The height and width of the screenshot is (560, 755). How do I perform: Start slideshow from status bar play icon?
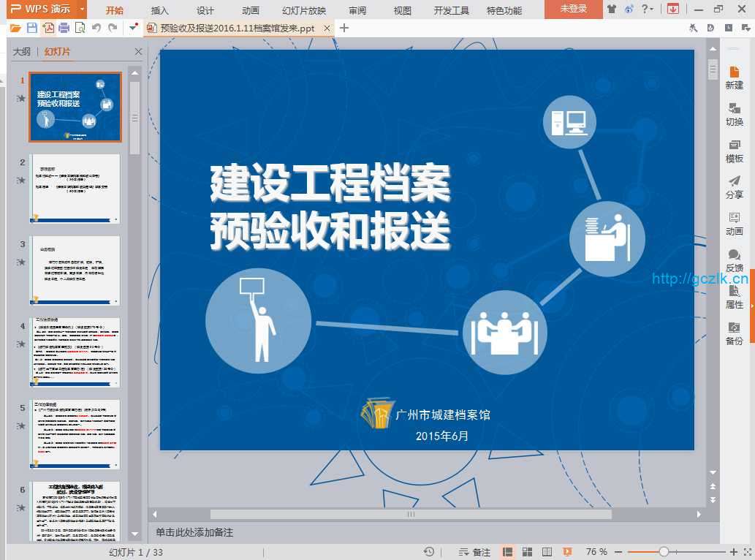[x=567, y=551]
